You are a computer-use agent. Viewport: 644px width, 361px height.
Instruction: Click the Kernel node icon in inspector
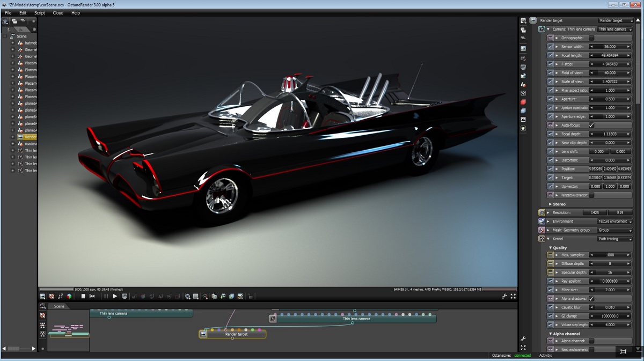click(541, 239)
